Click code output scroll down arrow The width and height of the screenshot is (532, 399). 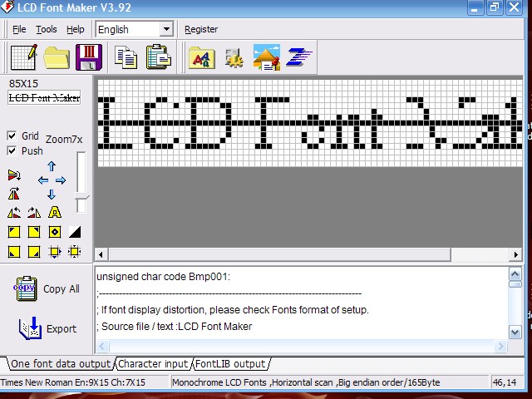coord(515,332)
